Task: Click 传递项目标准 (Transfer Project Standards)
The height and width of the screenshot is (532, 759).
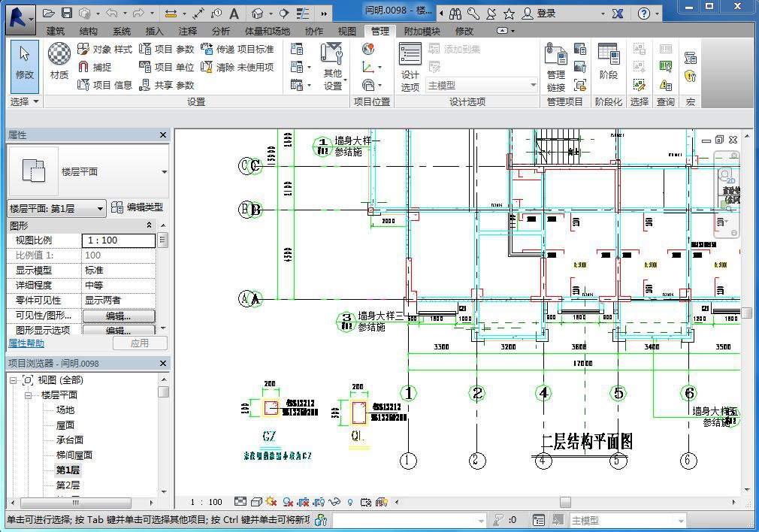Action: 237,50
